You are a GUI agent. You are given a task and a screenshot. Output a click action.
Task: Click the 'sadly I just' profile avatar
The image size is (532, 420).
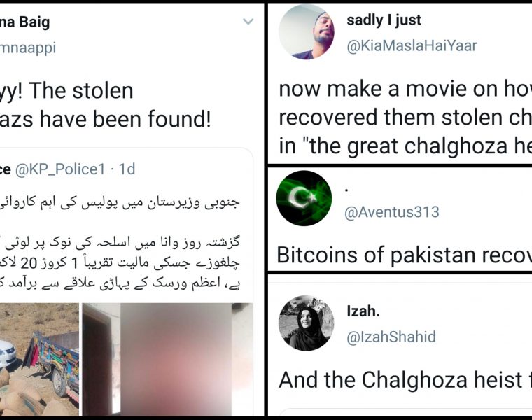pos(305,32)
